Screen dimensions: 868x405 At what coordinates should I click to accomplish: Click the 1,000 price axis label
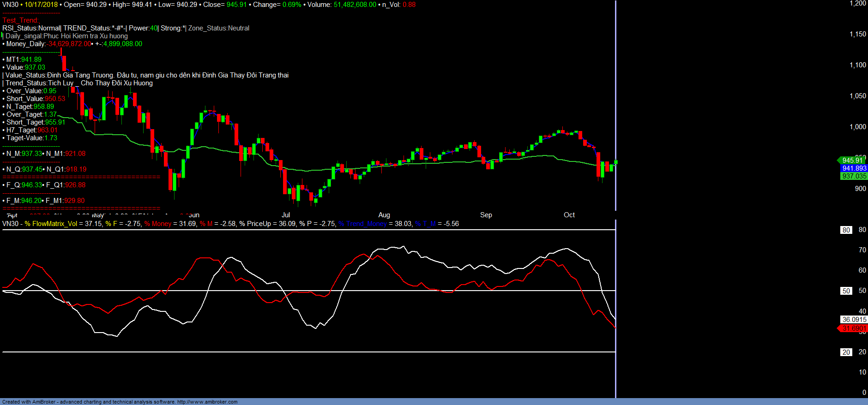[858, 127]
